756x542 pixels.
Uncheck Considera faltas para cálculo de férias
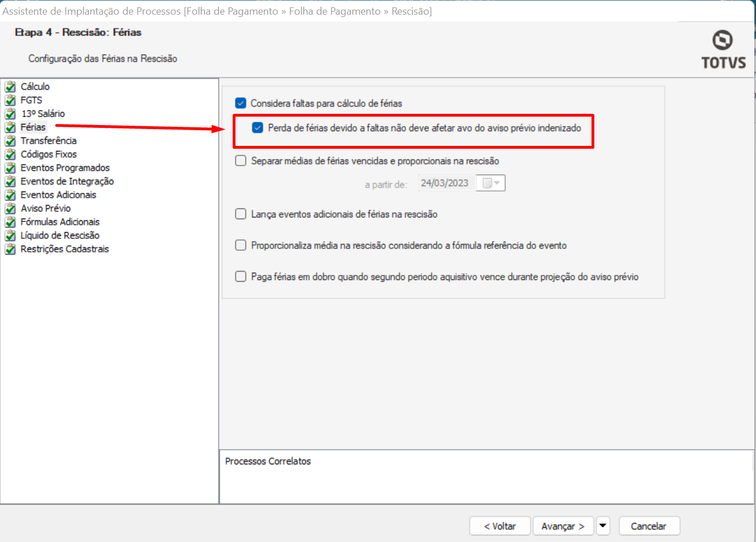tap(241, 103)
